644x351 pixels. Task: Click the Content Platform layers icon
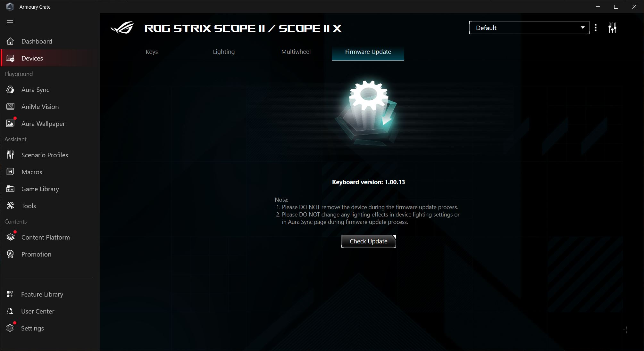pos(10,237)
